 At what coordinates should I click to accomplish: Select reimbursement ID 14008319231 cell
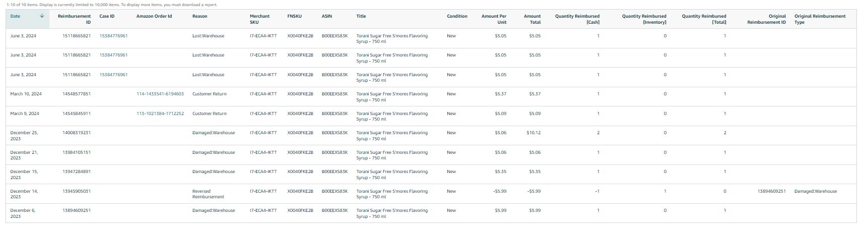coord(77,133)
